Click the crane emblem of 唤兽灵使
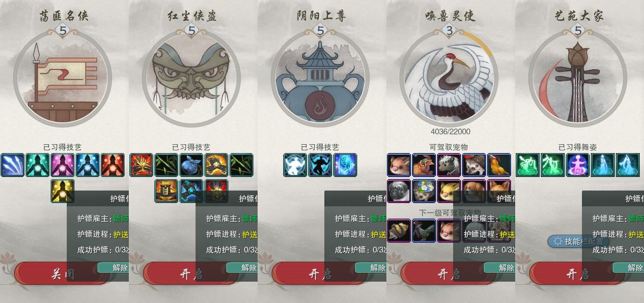This screenshot has height=303, width=644. [449, 78]
